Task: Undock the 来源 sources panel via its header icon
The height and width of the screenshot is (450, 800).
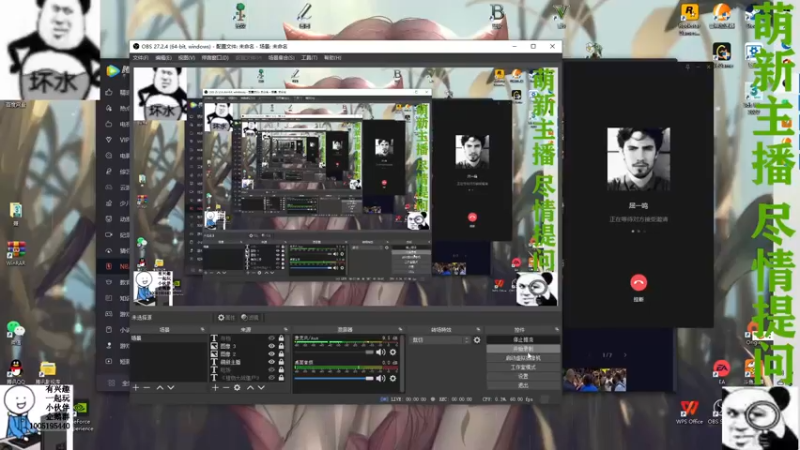Action: (x=285, y=330)
